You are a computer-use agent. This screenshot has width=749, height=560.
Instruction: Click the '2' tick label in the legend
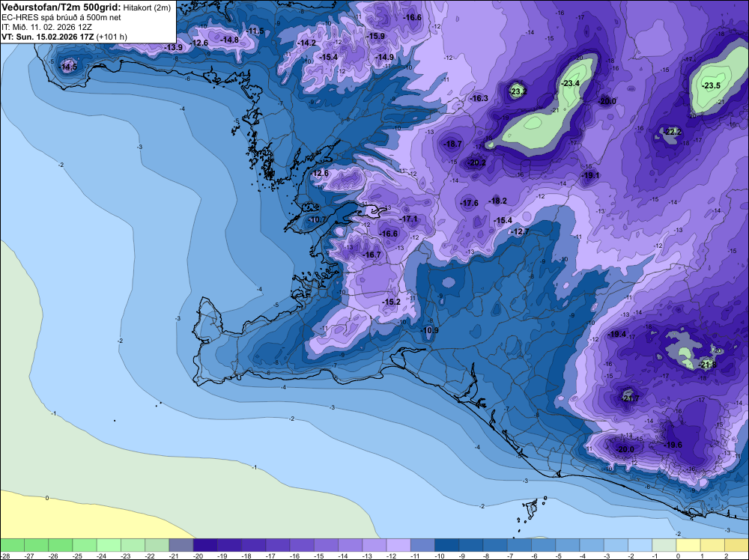(725, 556)
